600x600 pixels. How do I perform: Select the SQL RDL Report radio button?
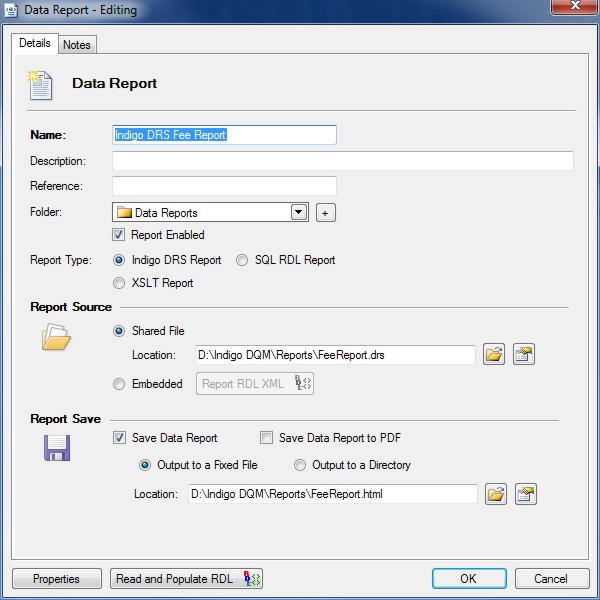[243, 260]
